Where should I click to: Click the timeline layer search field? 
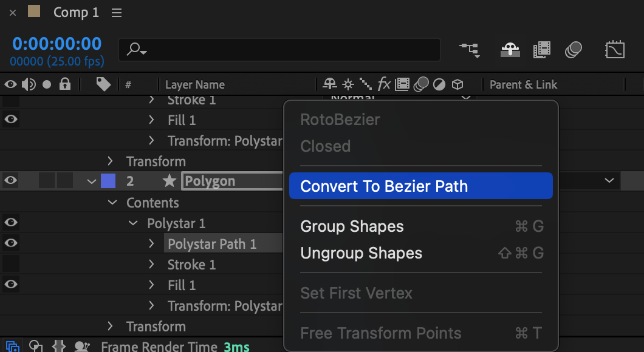279,50
